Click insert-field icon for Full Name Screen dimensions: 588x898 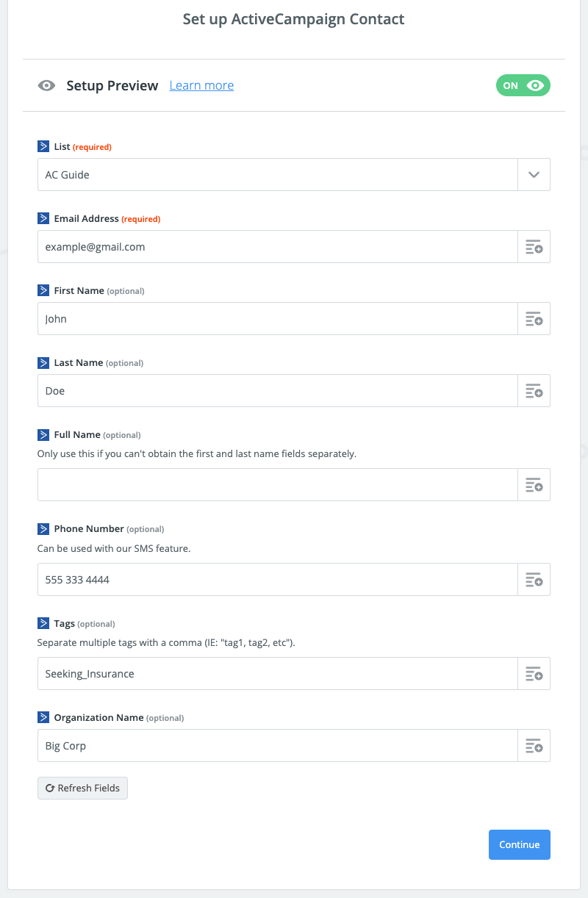(534, 485)
